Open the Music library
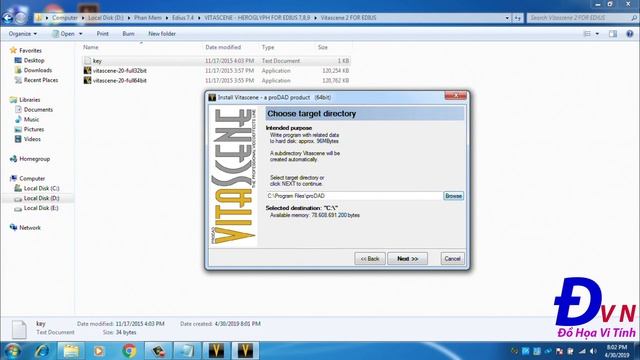 (x=31, y=119)
